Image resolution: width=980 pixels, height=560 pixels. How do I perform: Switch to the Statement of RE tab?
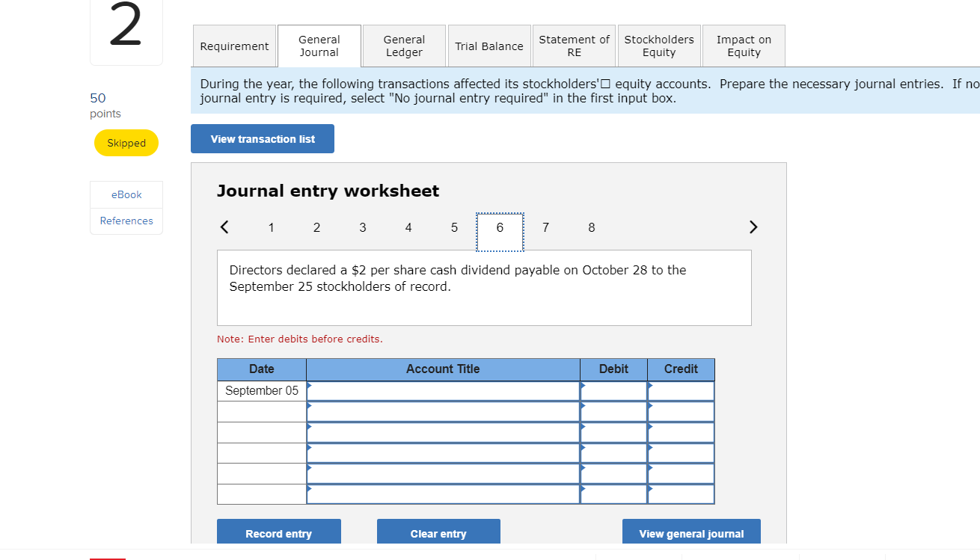[573, 46]
